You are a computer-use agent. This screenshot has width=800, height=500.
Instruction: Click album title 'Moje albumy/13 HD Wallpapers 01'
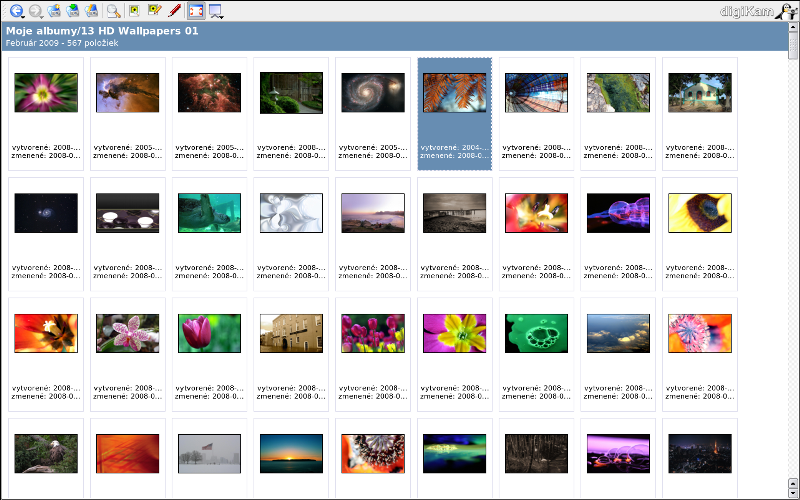tap(102, 31)
